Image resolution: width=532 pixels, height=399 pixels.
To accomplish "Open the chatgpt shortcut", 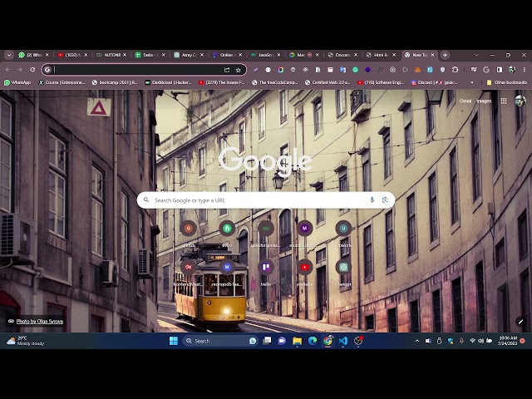I will 343,273.
